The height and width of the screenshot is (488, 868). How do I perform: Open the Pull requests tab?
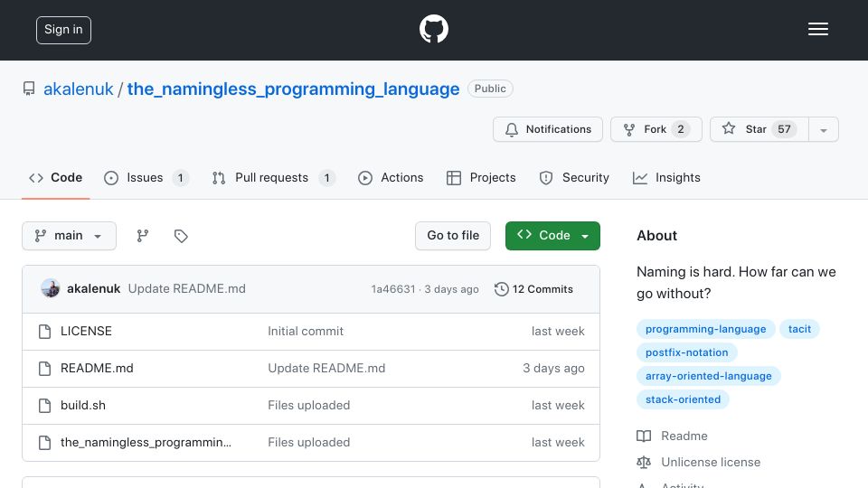[x=273, y=178]
